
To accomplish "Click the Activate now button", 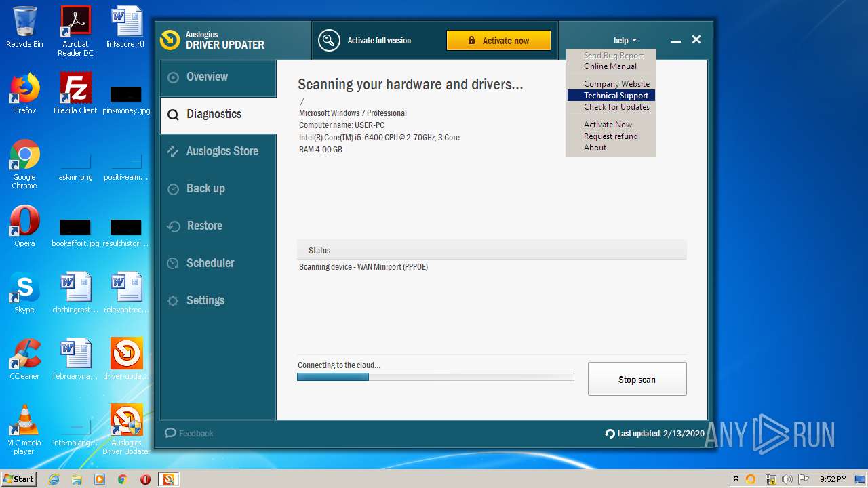I will (x=498, y=41).
